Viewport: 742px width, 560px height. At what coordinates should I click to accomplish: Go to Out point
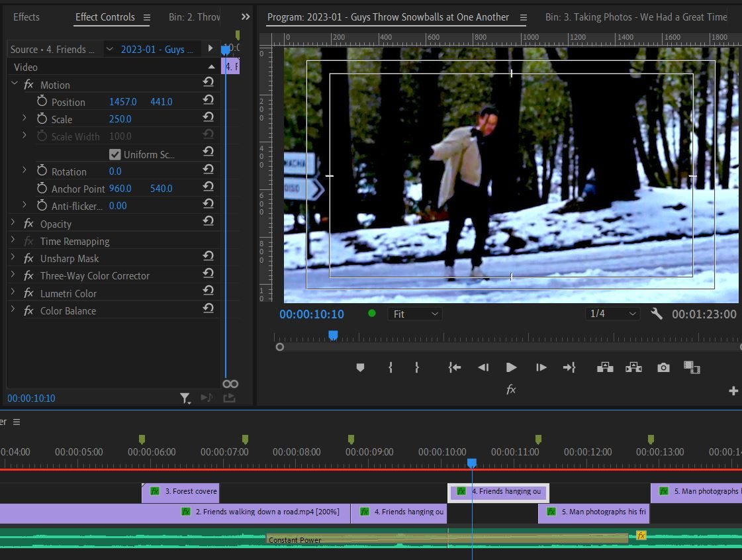point(569,367)
